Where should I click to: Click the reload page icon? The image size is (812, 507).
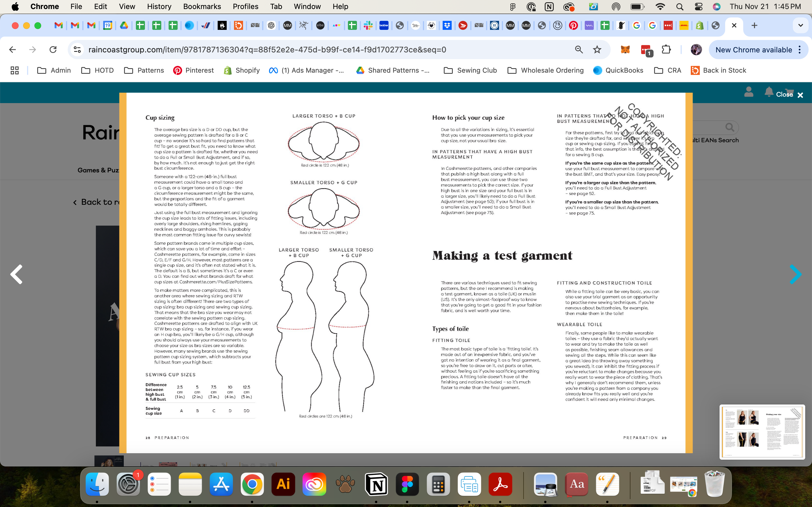53,50
